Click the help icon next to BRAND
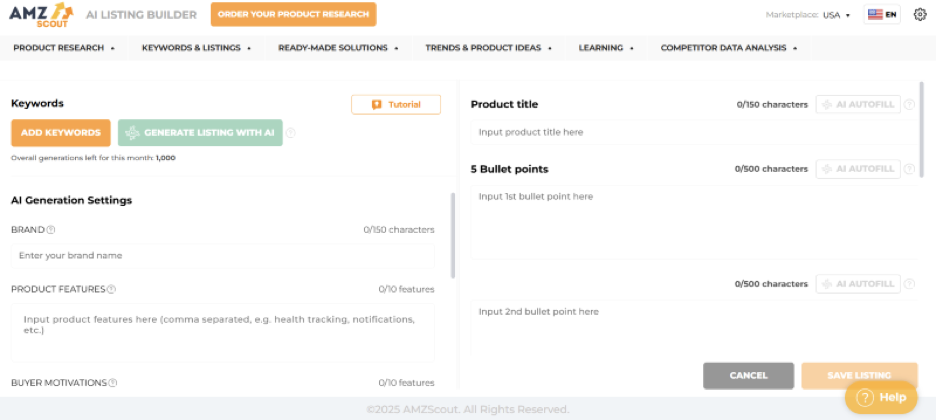This screenshot has height=420, width=936. [x=51, y=230]
